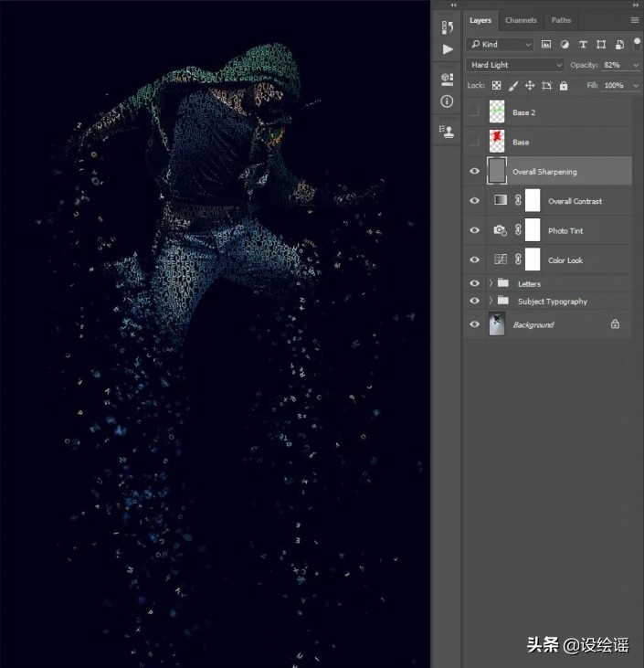
Task: Open the Layers panel flyout menu
Action: [634, 20]
